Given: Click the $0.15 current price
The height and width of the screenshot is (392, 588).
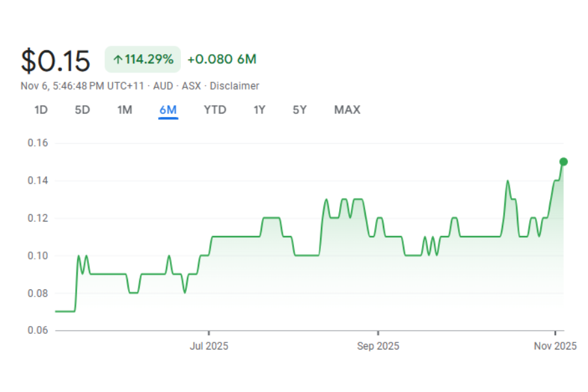Looking at the screenshot, I should [x=56, y=61].
